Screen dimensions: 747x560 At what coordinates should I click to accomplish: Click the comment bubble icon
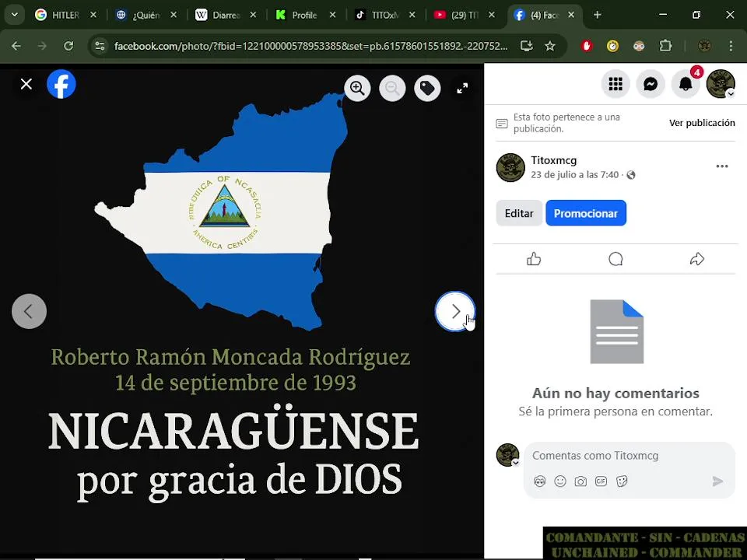click(615, 259)
